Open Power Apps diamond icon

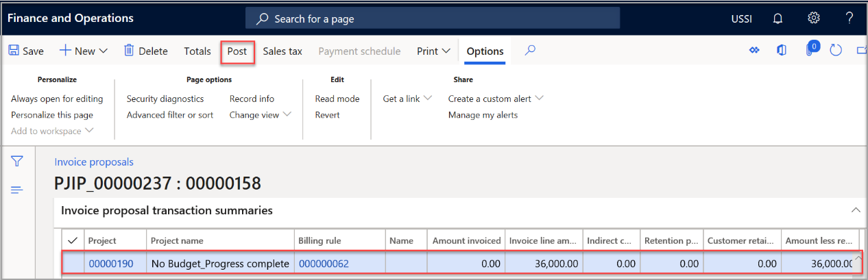[754, 51]
